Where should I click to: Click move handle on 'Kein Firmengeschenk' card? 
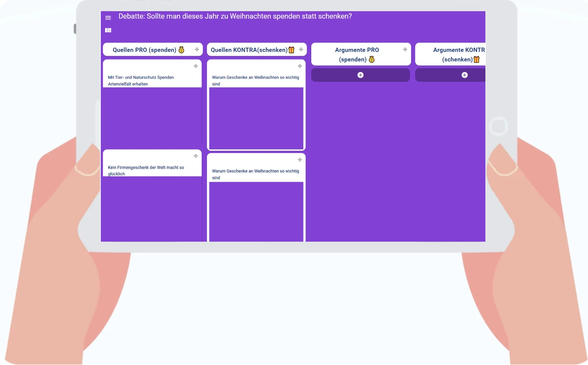point(196,156)
